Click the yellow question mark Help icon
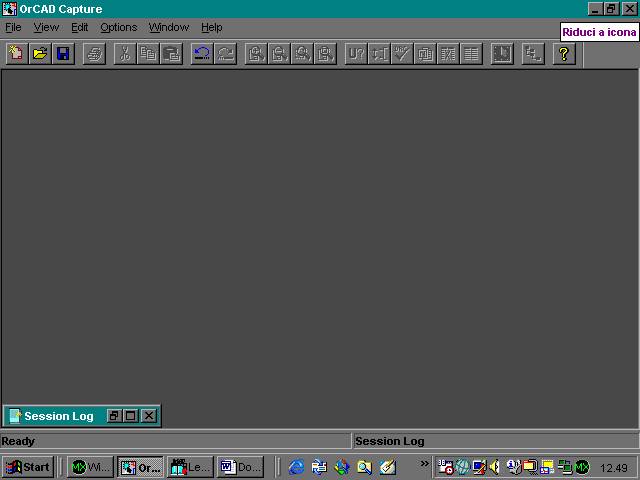Screen dimensions: 640x480 (x=564, y=53)
